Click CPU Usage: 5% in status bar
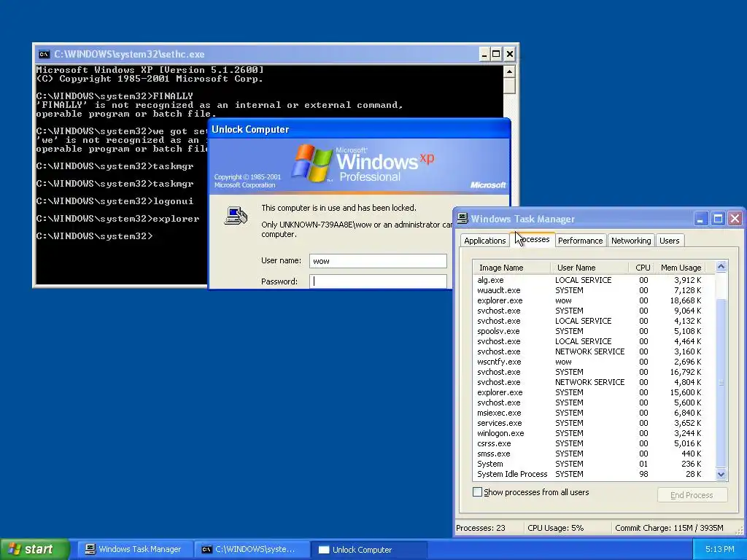 pyautogui.click(x=555, y=528)
